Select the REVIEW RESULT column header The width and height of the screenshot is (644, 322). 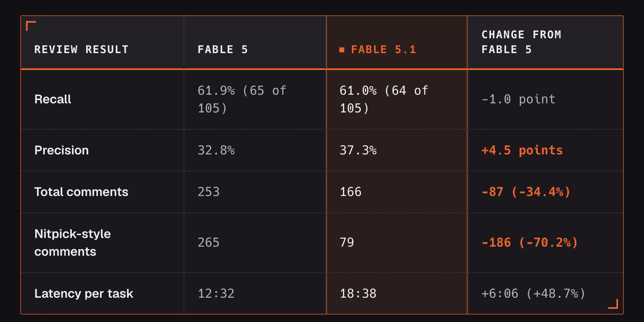[82, 49]
